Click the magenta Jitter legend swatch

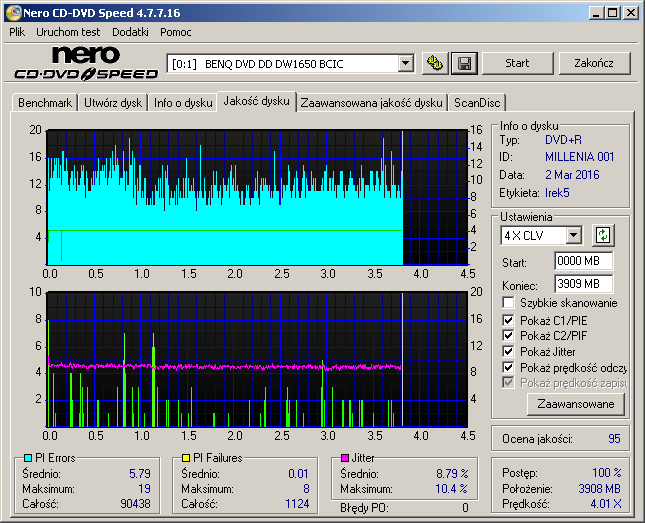[345, 458]
